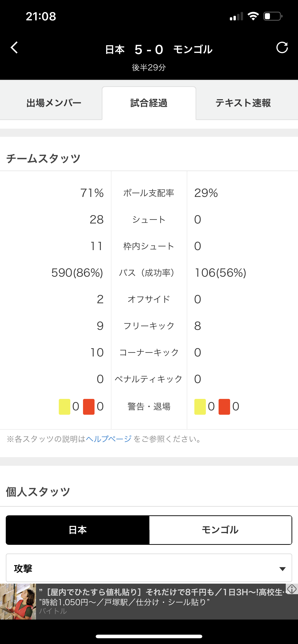Tap the battery indicator icon
298x644 pixels.
pos(273,16)
